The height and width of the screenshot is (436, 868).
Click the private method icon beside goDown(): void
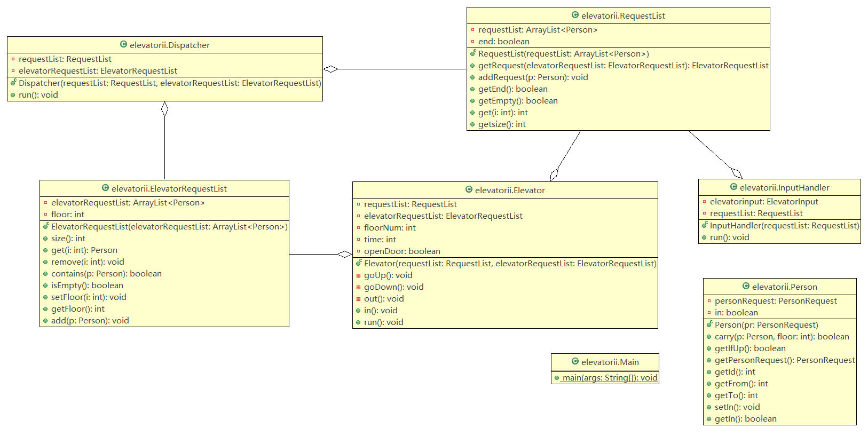359,287
